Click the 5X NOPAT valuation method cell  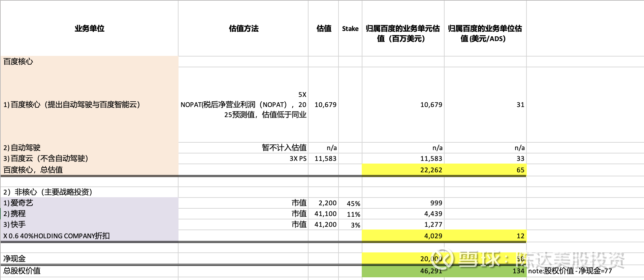pos(243,105)
